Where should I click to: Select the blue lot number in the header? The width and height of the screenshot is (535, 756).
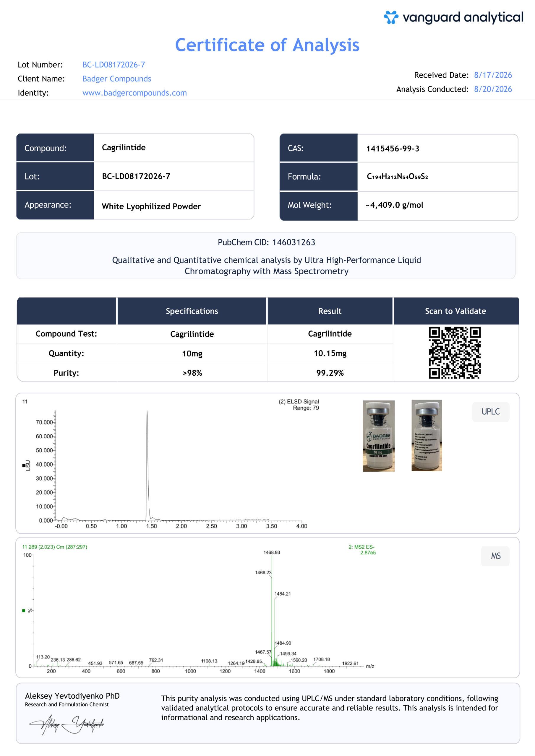click(x=114, y=65)
